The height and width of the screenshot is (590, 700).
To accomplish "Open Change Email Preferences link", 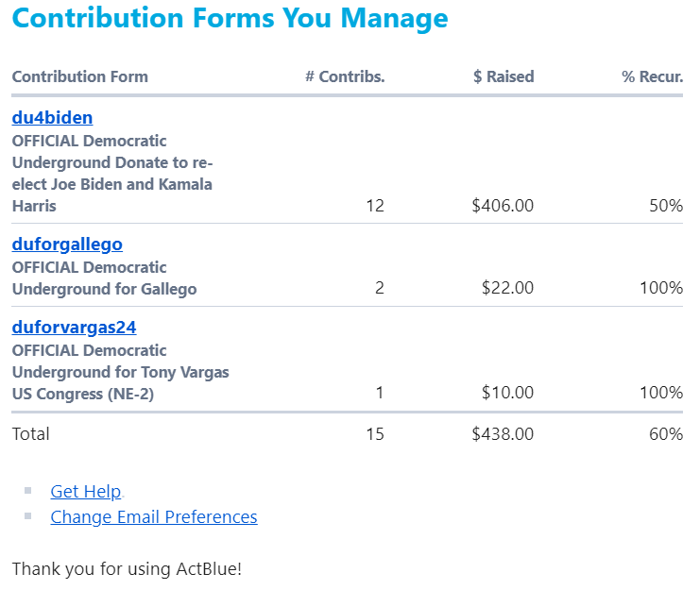I will [x=154, y=517].
